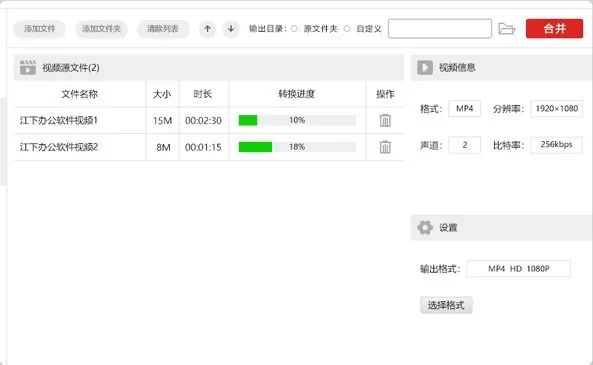Click the move up arrow icon
The width and height of the screenshot is (593, 365).
[207, 29]
